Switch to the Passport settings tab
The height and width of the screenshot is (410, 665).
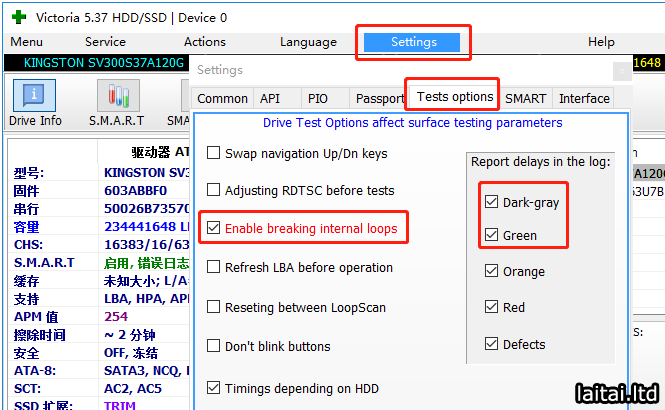click(380, 99)
